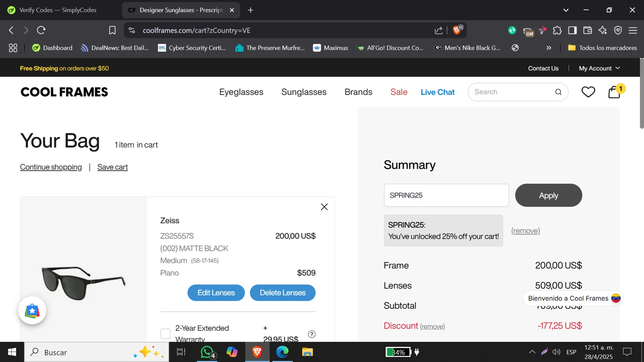644x362 pixels.
Task: Open Brave Shields lion icon
Action: coord(457,30)
